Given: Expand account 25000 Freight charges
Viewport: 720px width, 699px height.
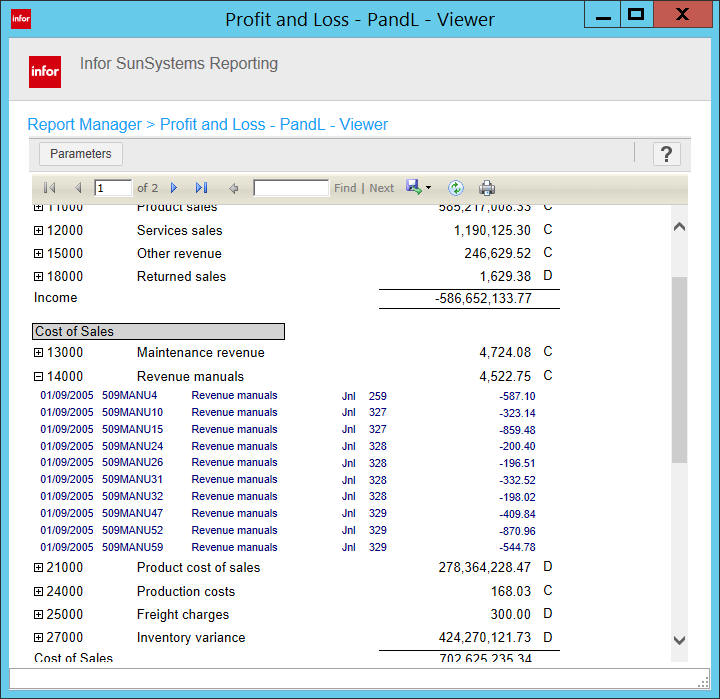Looking at the screenshot, I should [x=39, y=614].
